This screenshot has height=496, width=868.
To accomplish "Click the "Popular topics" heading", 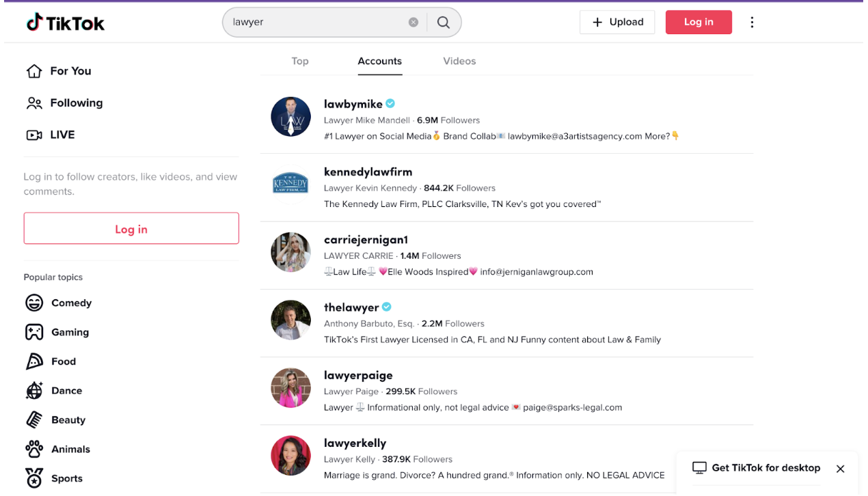I will pos(53,277).
